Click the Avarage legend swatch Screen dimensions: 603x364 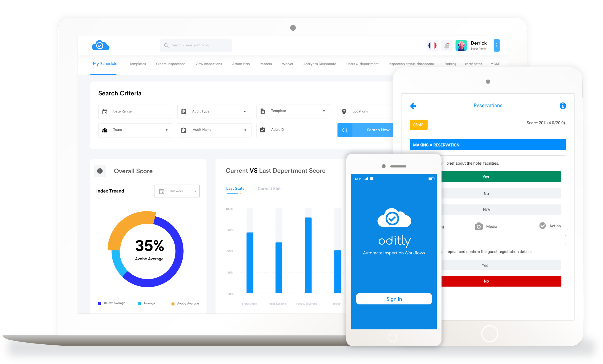[x=139, y=304]
